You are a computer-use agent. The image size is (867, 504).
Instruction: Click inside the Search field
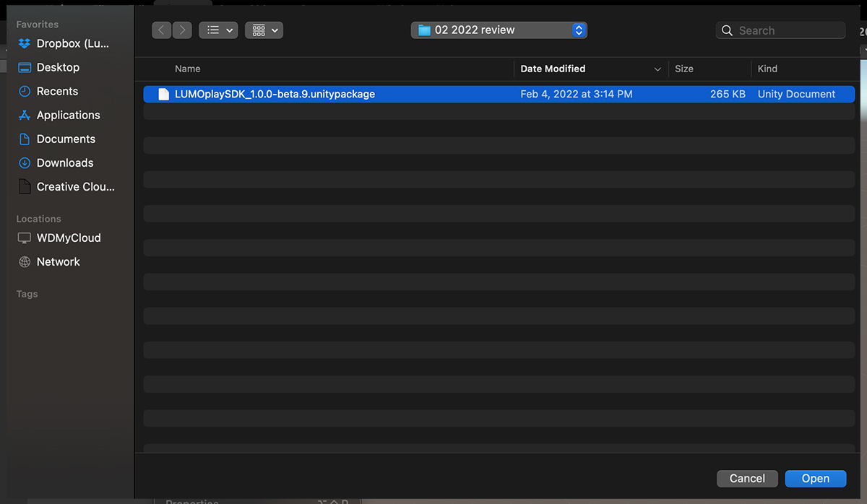tap(788, 30)
